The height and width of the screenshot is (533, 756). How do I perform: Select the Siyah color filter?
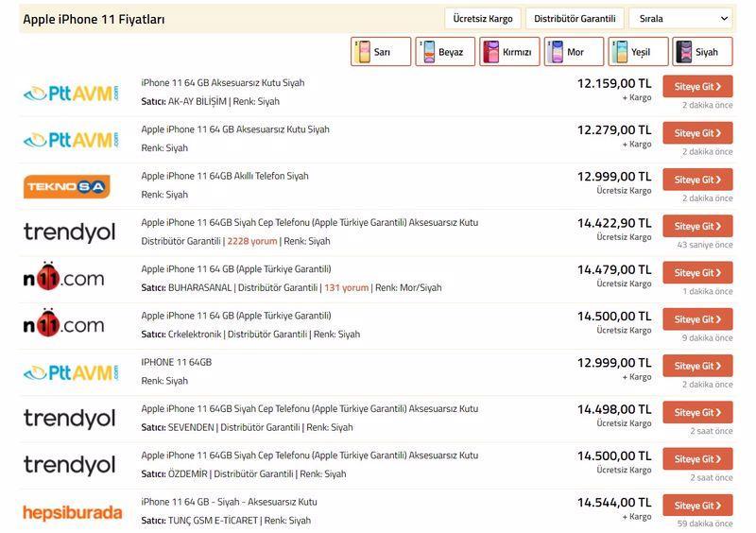point(702,52)
